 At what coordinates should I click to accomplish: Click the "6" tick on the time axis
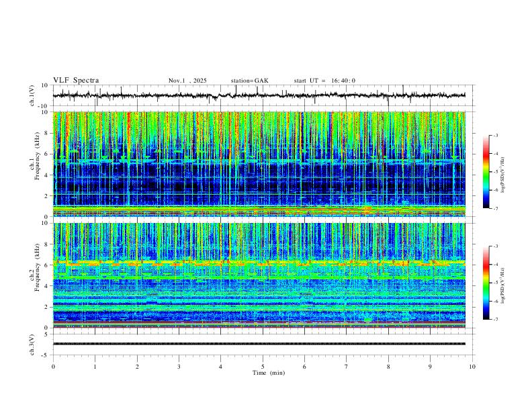pyautogui.click(x=304, y=367)
